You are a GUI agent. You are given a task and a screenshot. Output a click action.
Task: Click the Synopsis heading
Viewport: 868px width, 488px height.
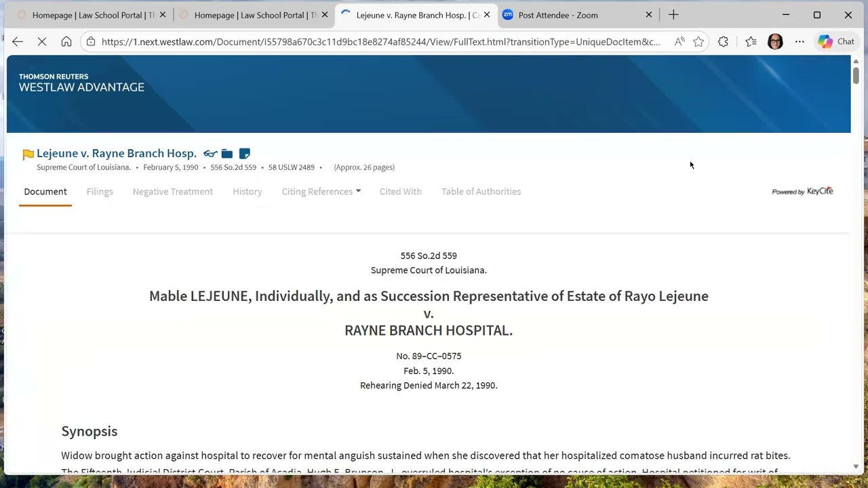(x=90, y=431)
